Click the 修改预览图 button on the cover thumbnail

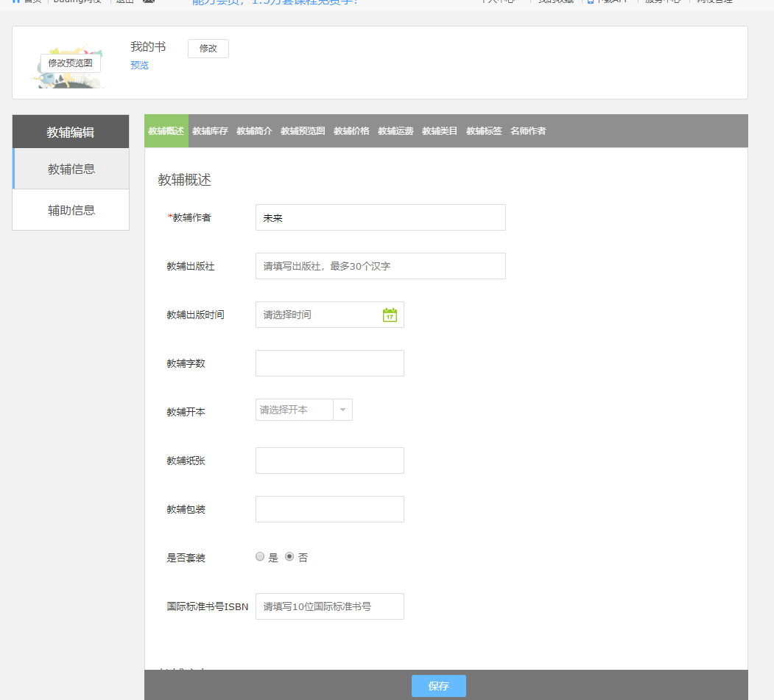(x=71, y=63)
